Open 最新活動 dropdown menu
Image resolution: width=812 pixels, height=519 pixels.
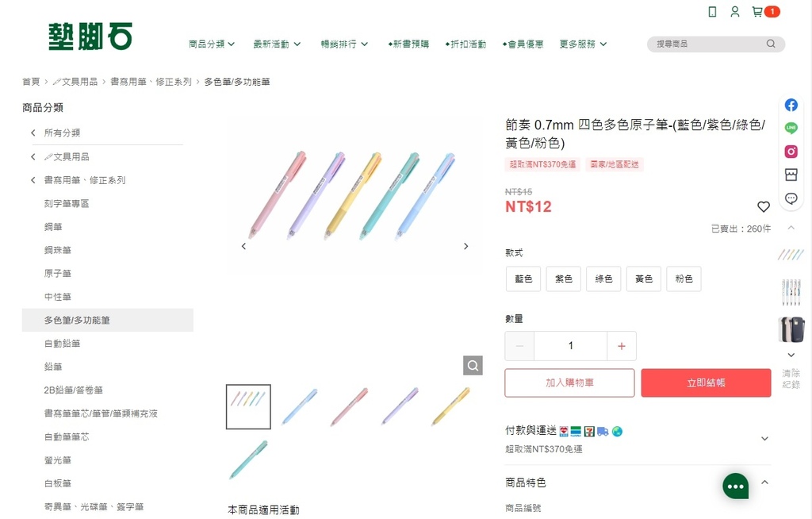point(277,44)
